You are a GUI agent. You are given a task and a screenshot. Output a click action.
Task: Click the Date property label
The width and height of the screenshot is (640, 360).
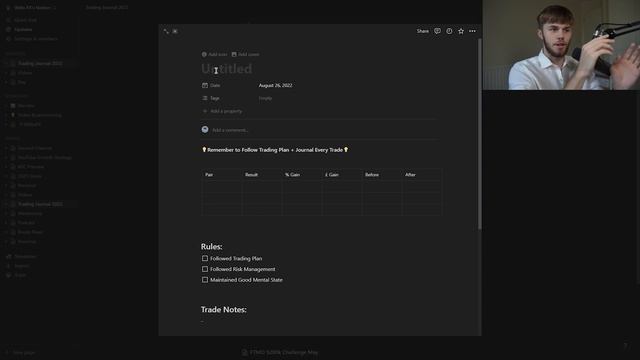[x=215, y=85]
